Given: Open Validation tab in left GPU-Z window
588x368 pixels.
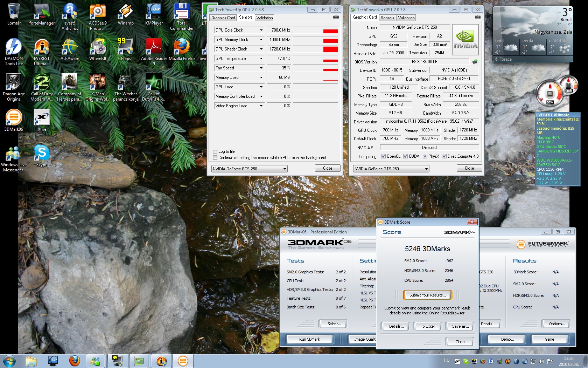Looking at the screenshot, I should pos(265,18).
